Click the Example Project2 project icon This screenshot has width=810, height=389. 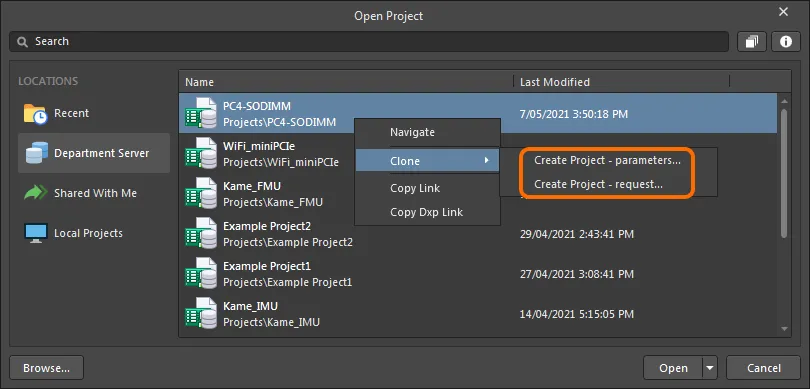click(x=201, y=234)
